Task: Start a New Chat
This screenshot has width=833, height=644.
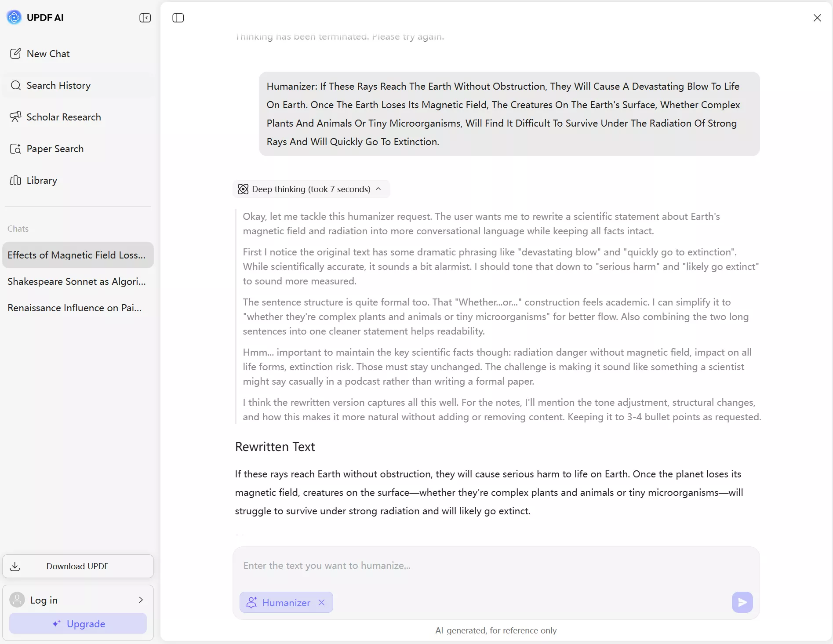Action: (x=78, y=54)
